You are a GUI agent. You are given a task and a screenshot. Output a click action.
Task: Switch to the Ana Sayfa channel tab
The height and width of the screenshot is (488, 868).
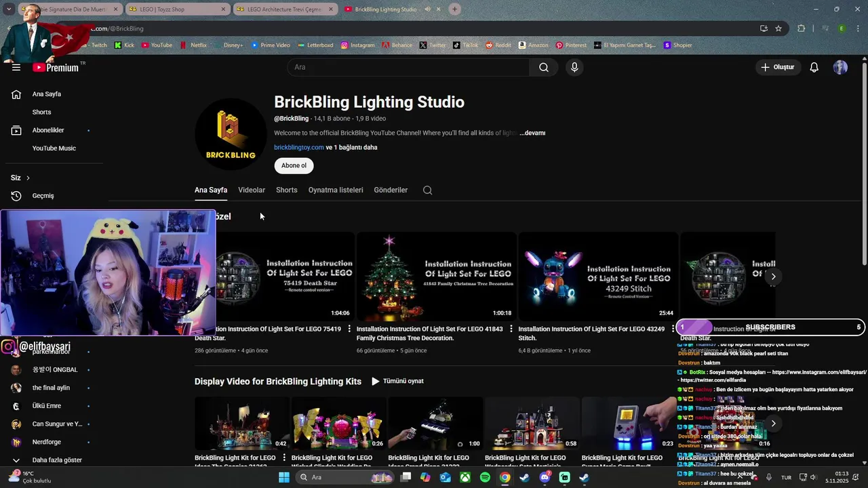point(211,190)
